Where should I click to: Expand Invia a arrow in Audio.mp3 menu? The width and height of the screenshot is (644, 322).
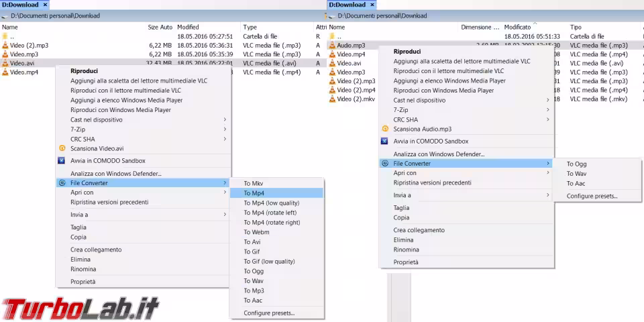click(x=548, y=195)
